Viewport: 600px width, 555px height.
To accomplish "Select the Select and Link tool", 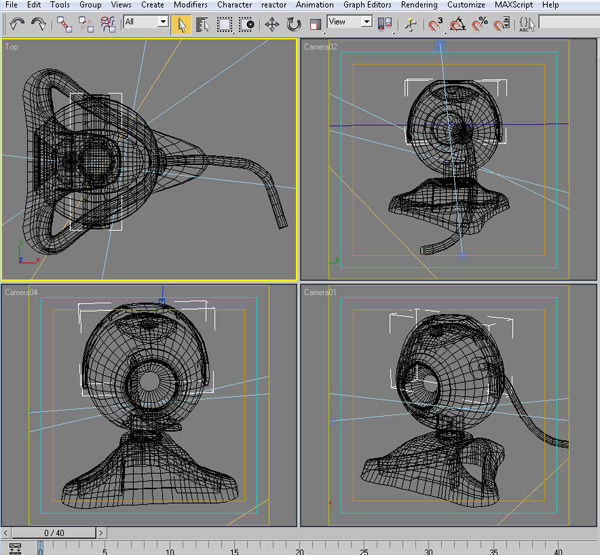I will pos(64,24).
